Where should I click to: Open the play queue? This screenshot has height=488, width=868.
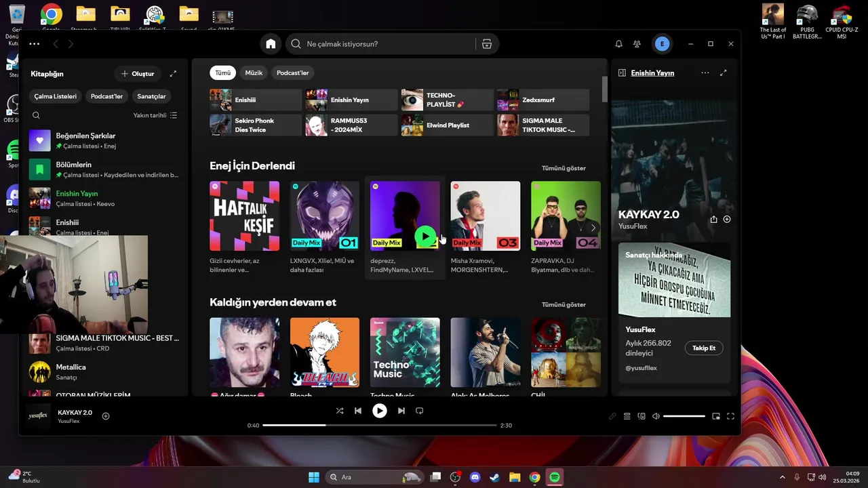click(627, 416)
